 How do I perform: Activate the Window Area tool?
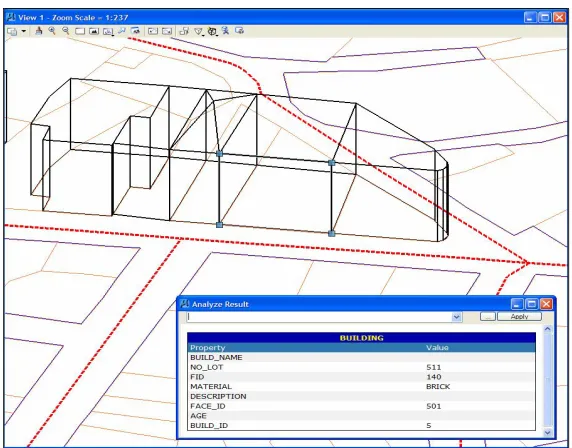click(80, 31)
